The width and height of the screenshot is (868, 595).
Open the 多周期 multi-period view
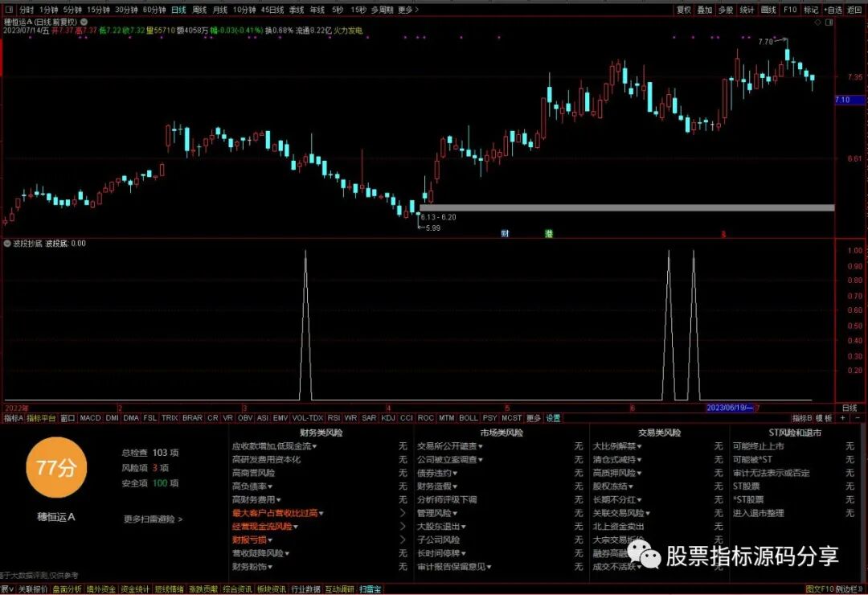coord(383,10)
